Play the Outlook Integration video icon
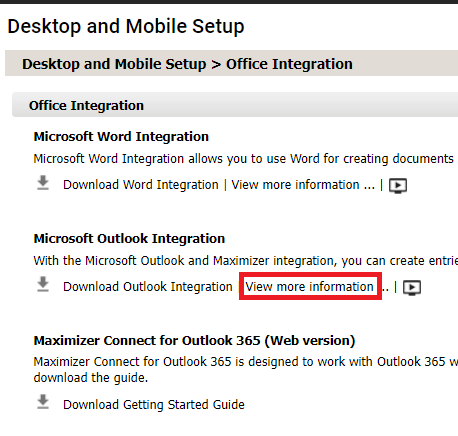Image resolution: width=458 pixels, height=436 pixels. [412, 288]
